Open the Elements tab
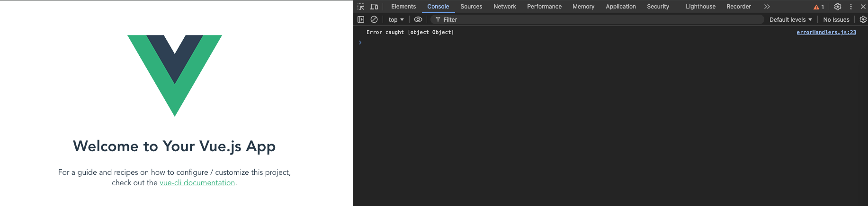 coord(403,7)
